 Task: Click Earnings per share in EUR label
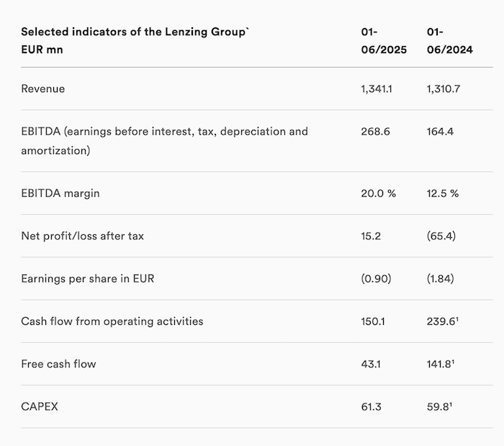[x=87, y=278]
